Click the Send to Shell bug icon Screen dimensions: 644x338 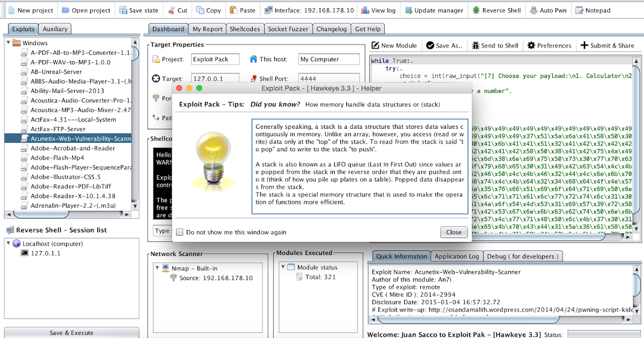475,46
